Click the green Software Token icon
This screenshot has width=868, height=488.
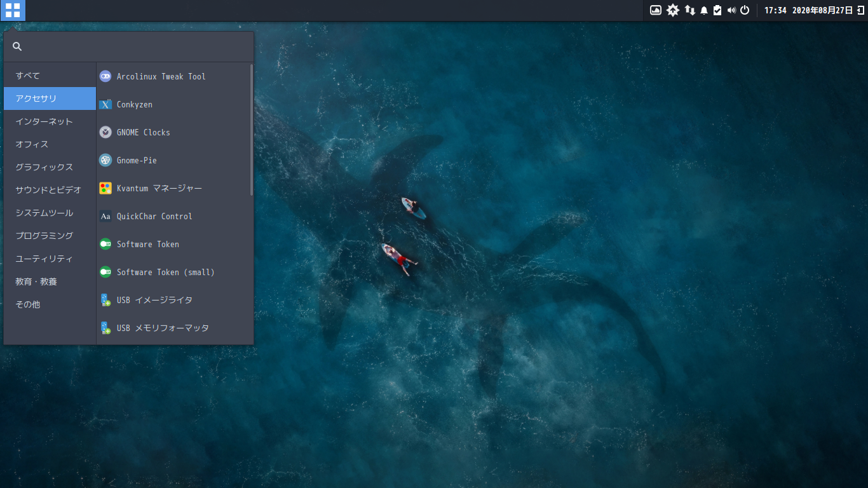pyautogui.click(x=105, y=244)
